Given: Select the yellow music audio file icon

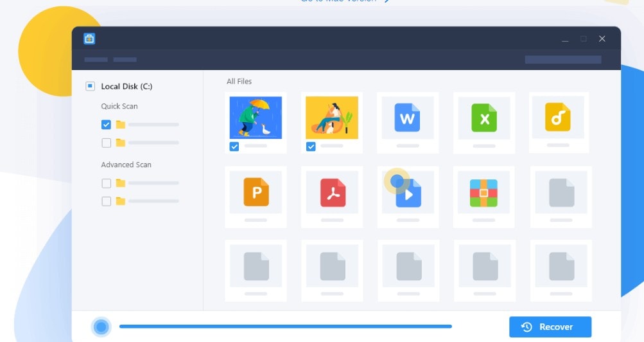Looking at the screenshot, I should click(x=558, y=117).
